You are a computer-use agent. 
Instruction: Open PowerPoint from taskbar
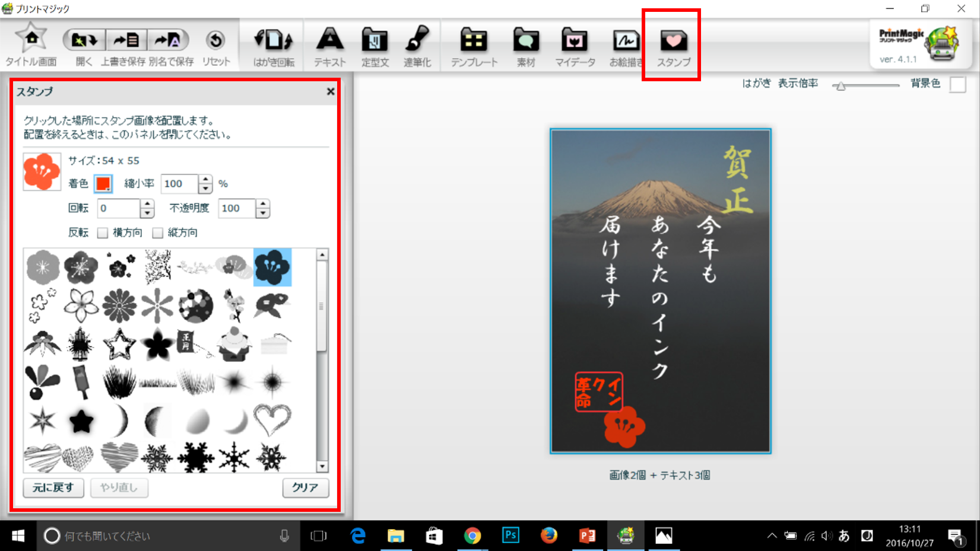pos(587,536)
